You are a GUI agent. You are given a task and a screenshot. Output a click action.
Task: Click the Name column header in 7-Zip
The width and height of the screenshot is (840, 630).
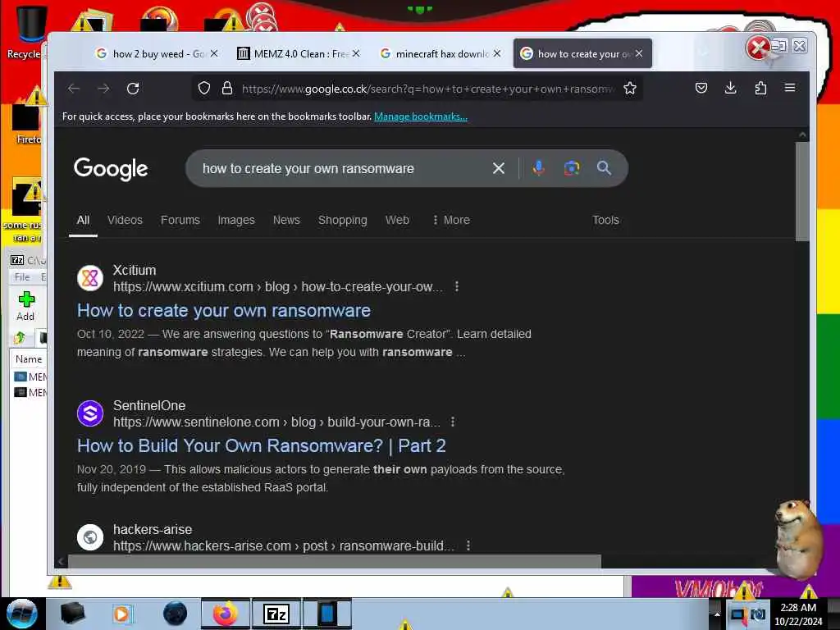[29, 359]
